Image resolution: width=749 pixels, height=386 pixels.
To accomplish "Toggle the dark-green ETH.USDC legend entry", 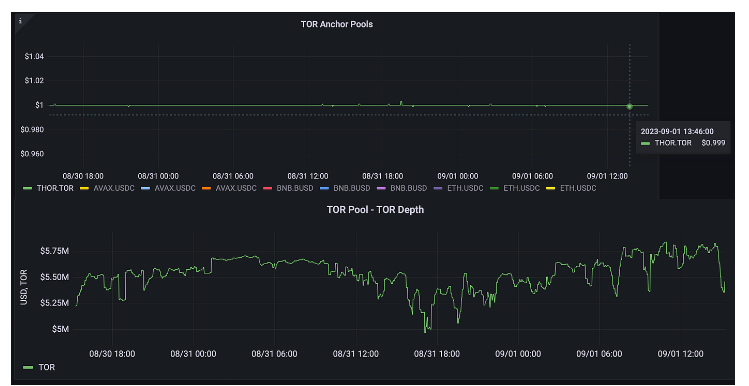I will coord(521,188).
